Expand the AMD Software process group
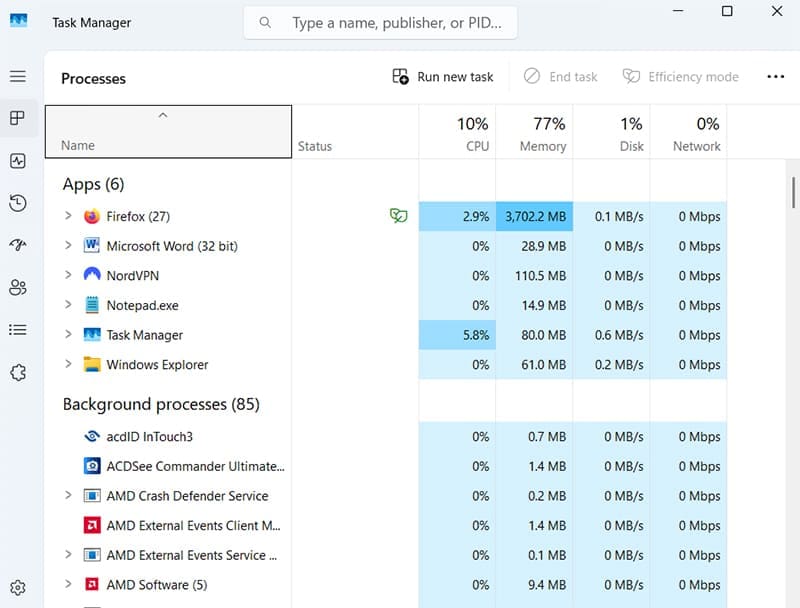This screenshot has height=608, width=800. pos(68,585)
